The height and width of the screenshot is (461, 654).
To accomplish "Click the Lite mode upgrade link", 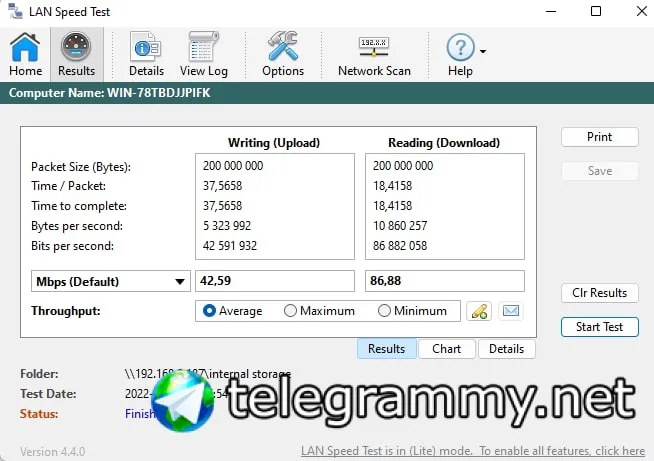I will pos(473,451).
